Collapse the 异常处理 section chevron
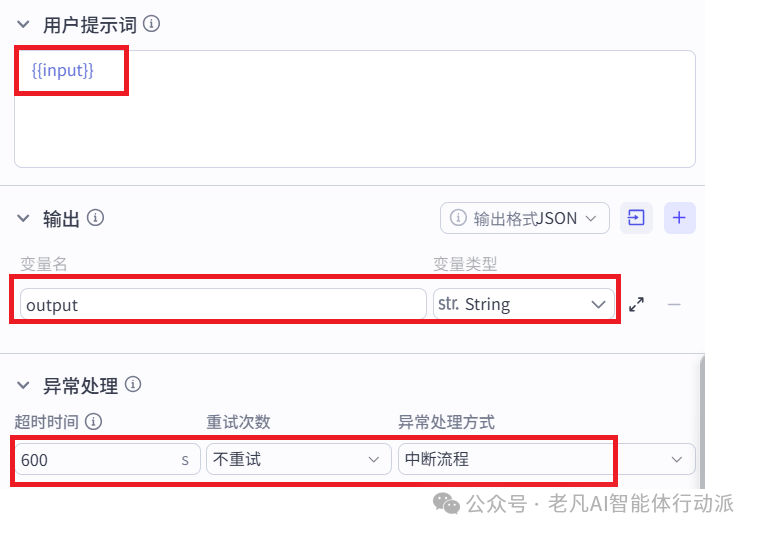Image resolution: width=758 pixels, height=534 pixels. coord(23,385)
